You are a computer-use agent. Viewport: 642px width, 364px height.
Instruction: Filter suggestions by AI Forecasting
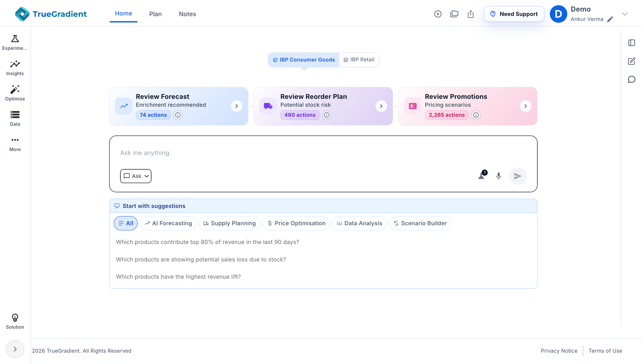point(168,223)
